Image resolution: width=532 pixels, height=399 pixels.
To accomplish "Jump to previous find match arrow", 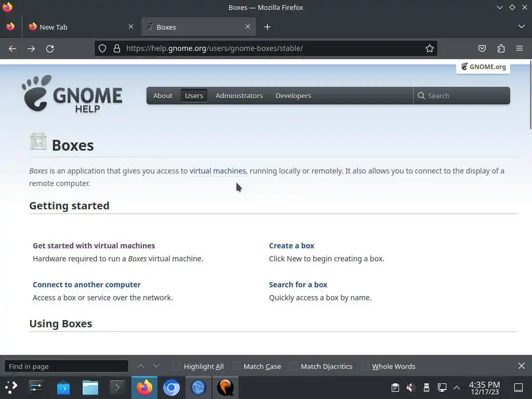I will coord(141,366).
